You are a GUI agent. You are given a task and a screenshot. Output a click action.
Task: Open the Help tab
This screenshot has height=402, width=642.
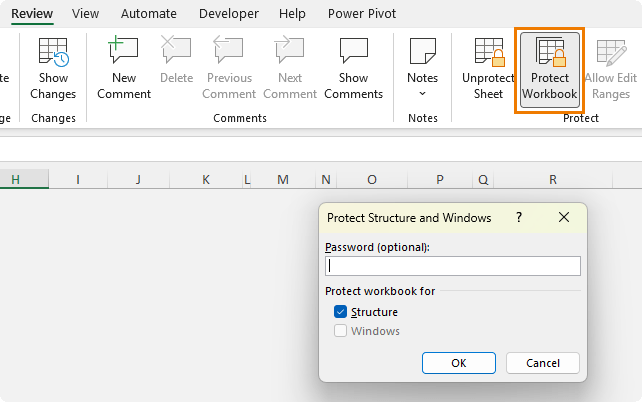tap(292, 14)
